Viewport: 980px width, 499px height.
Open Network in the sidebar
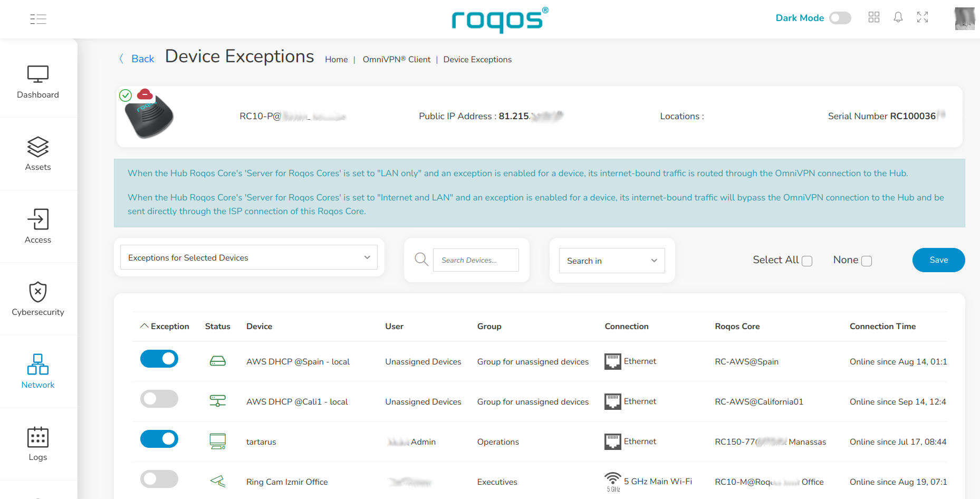coord(38,371)
